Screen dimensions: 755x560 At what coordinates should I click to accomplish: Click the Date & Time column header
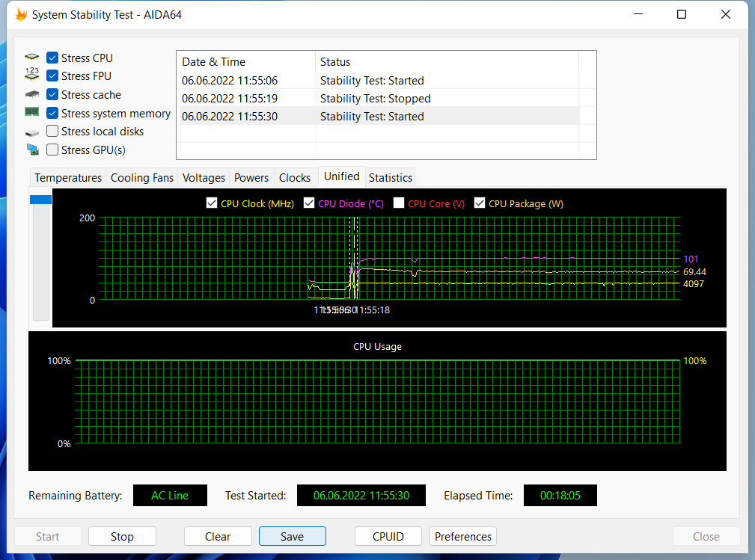pos(246,61)
